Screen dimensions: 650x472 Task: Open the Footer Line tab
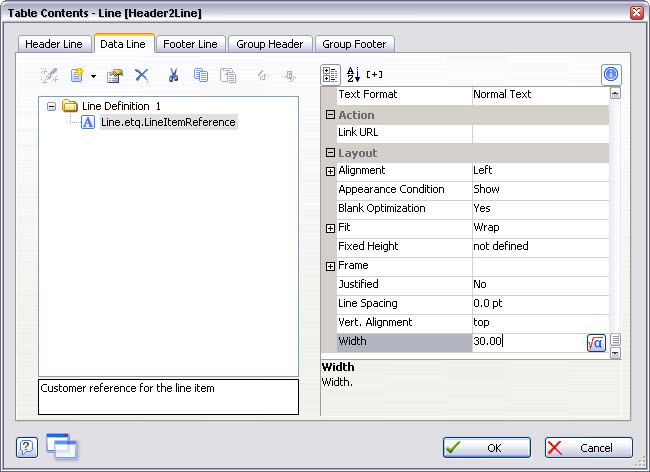(190, 44)
